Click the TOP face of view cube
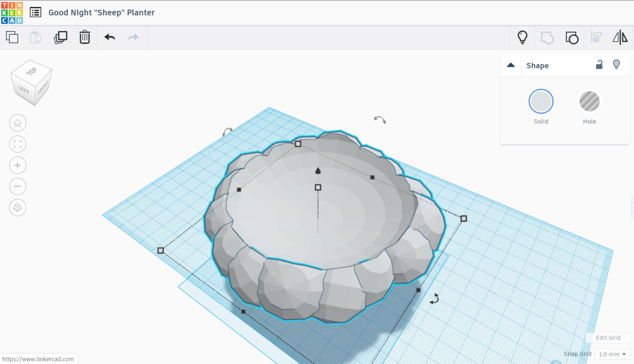Image resolution: width=634 pixels, height=364 pixels. coord(31,71)
